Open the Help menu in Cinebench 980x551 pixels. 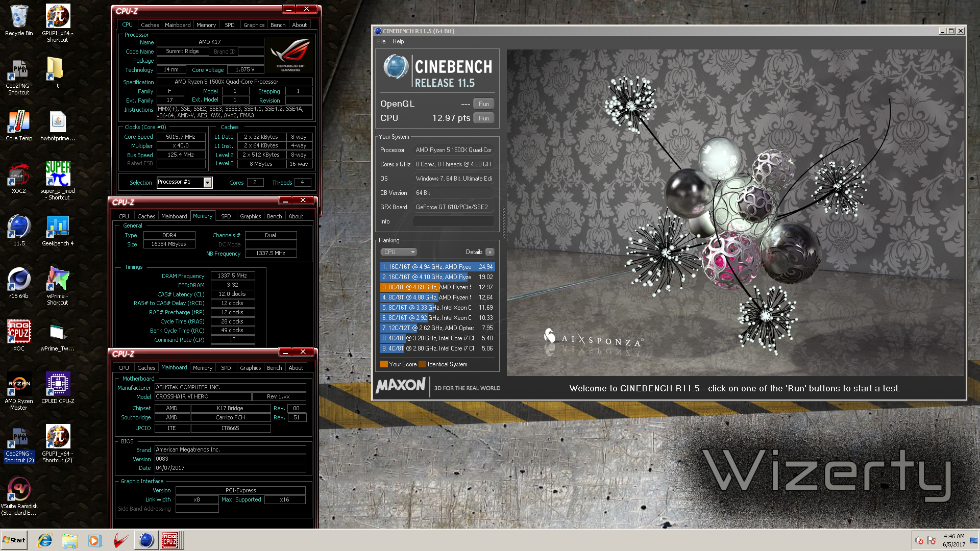click(398, 41)
